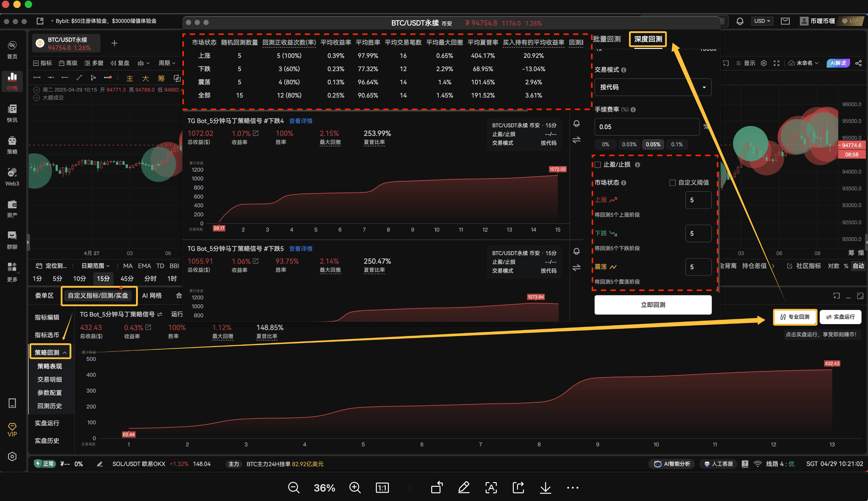Click the notification bell in top bar
868x501 pixels.
click(740, 21)
